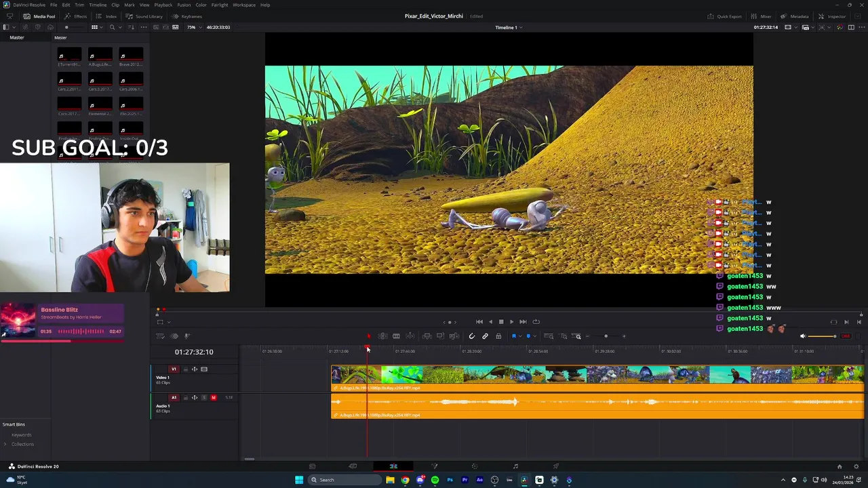Open the Inspector panel
Image resolution: width=868 pixels, height=488 pixels.
tap(831, 16)
